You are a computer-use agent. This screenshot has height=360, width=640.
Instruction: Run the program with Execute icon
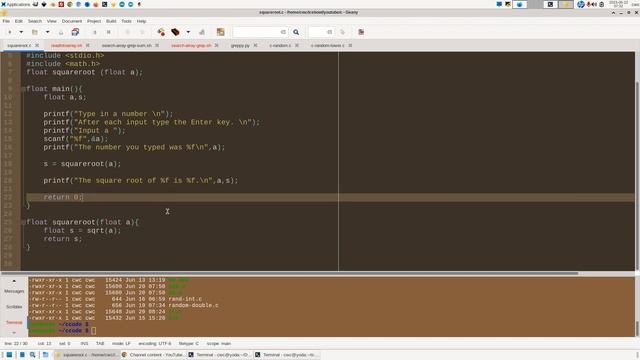pyautogui.click(x=202, y=32)
